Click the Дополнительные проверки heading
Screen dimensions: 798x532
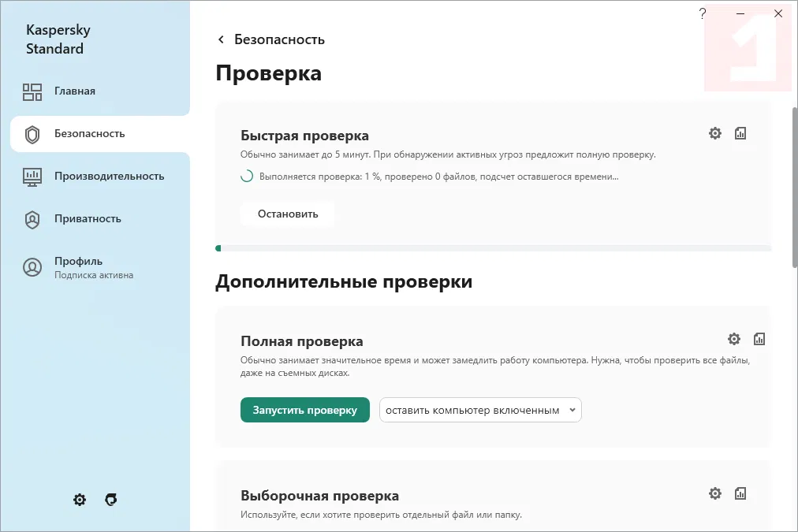pos(344,282)
